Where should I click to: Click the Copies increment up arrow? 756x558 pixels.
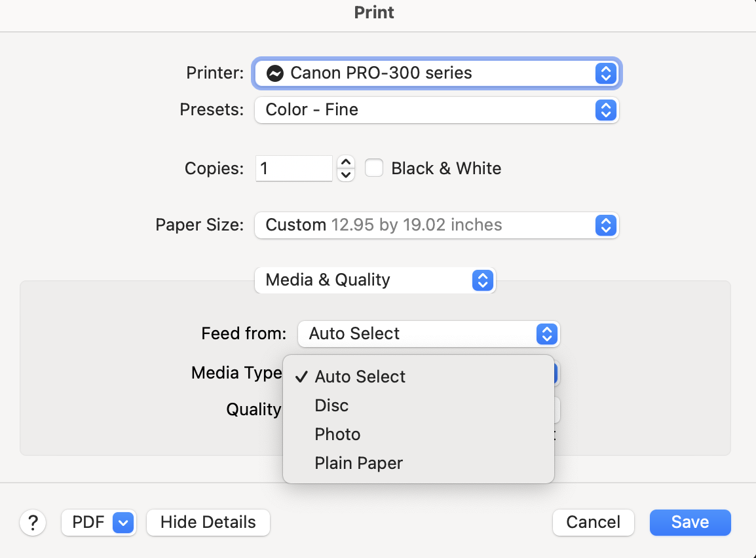tap(346, 162)
